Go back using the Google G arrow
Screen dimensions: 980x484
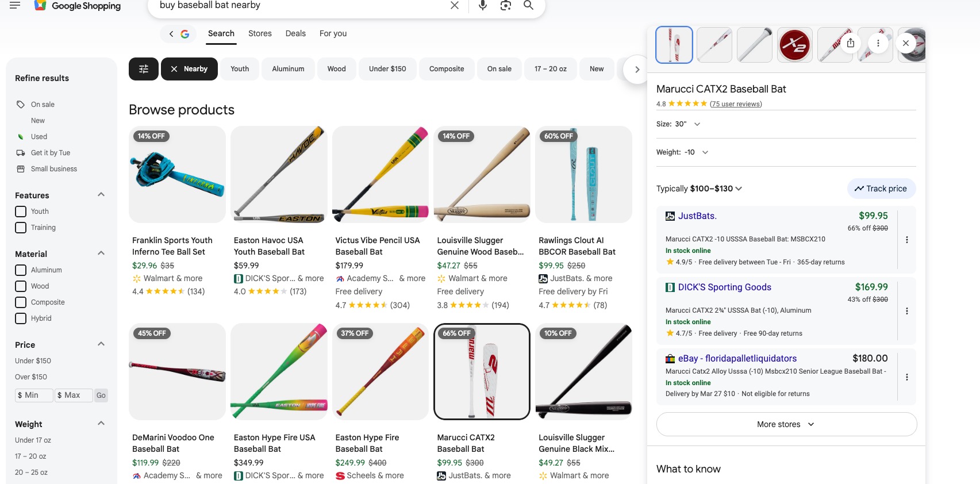point(178,34)
